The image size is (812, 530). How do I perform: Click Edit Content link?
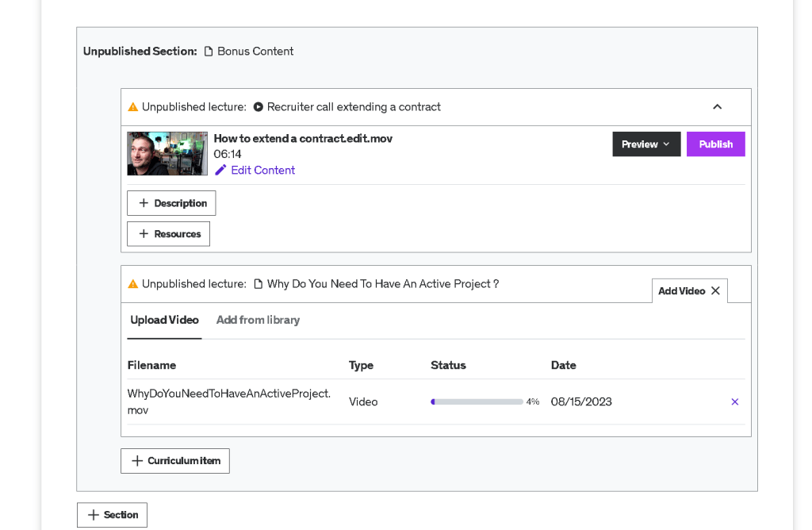(x=262, y=170)
